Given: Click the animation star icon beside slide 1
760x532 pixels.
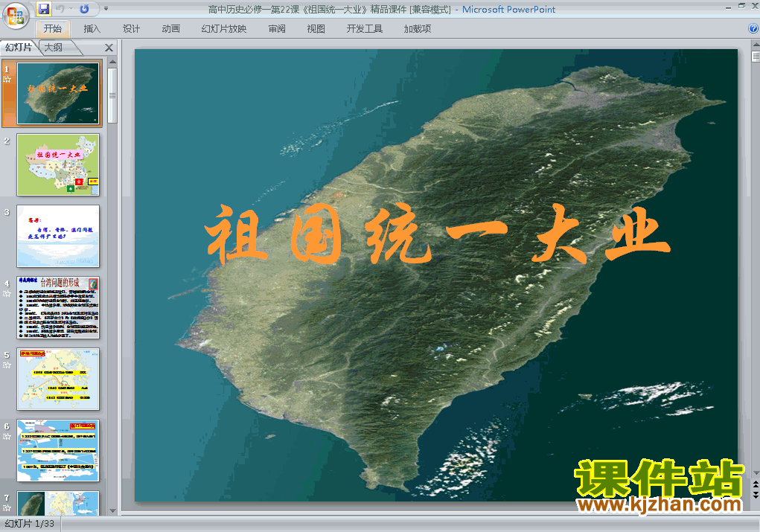Looking at the screenshot, I should pyautogui.click(x=7, y=80).
